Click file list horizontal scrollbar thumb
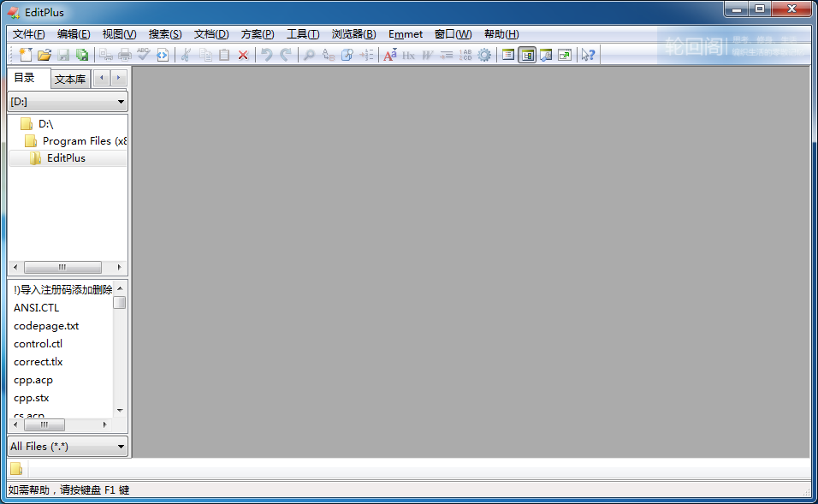This screenshot has width=818, height=504. click(44, 424)
